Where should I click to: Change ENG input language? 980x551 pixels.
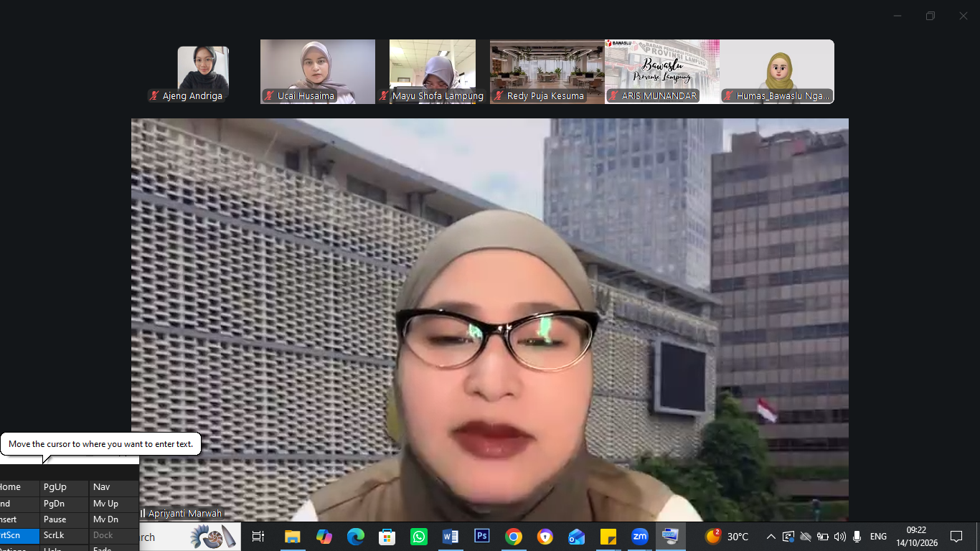tap(878, 537)
